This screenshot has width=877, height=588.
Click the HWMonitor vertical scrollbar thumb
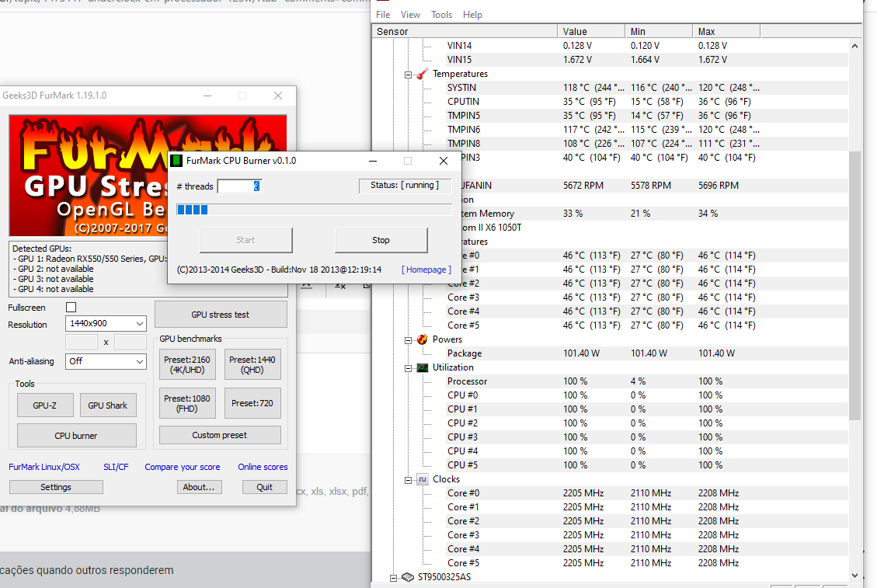tap(854, 285)
